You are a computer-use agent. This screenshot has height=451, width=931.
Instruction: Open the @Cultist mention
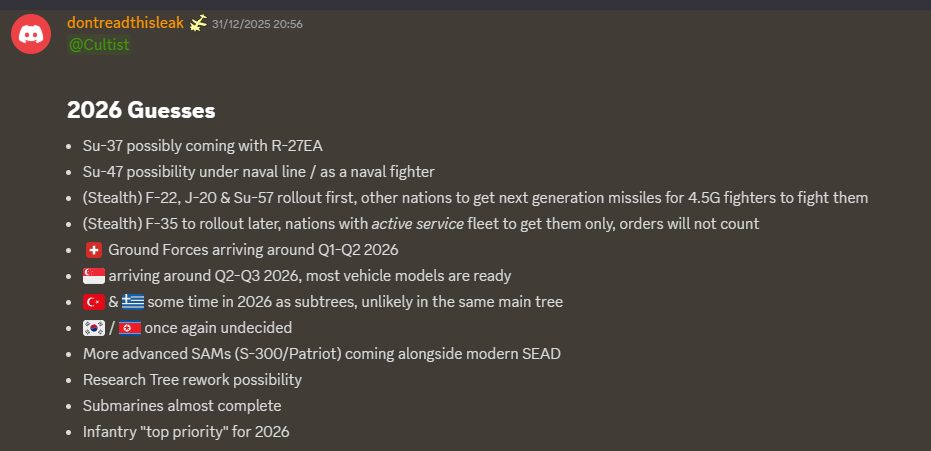99,45
